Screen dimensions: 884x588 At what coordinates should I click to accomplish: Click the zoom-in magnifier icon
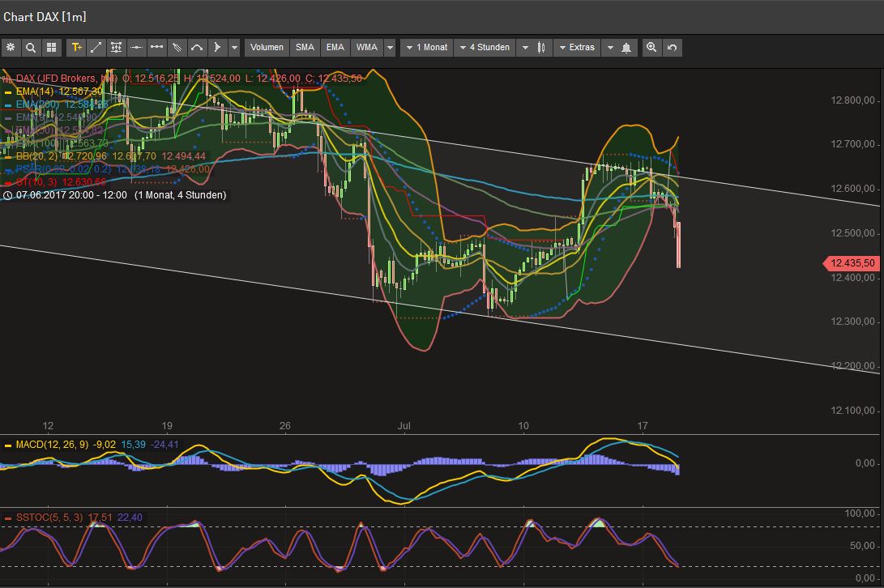(x=651, y=47)
